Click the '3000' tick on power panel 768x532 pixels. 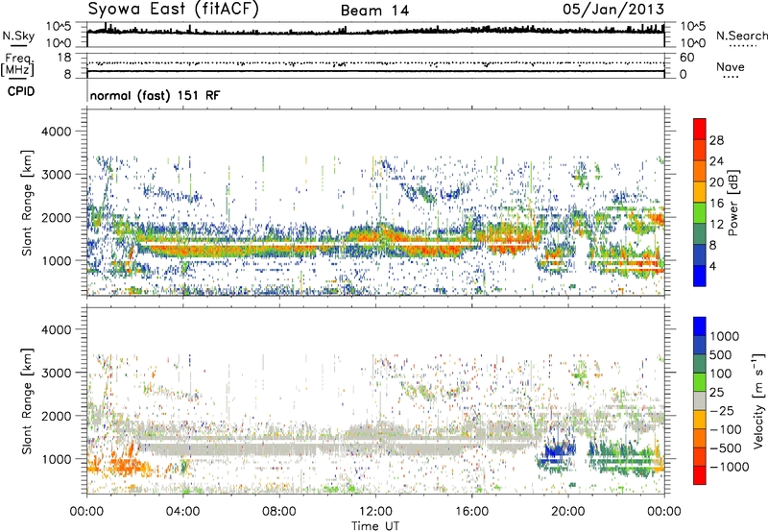[x=57, y=175]
